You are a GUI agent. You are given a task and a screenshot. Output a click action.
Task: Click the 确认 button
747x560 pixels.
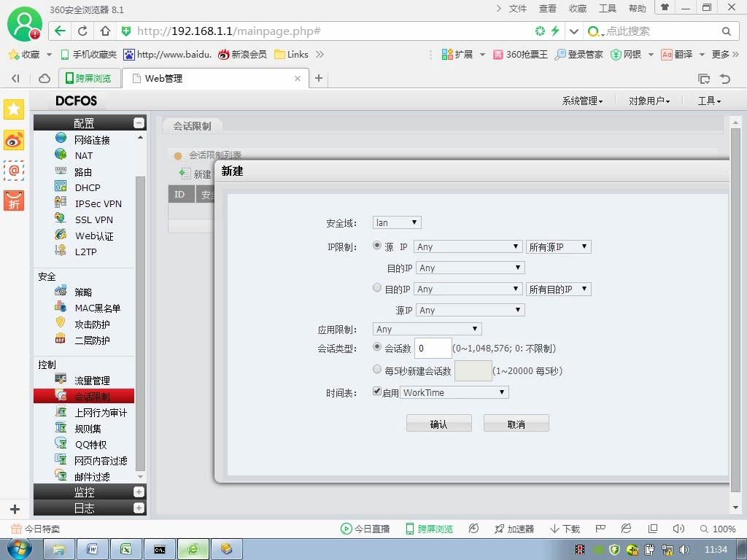click(x=438, y=424)
